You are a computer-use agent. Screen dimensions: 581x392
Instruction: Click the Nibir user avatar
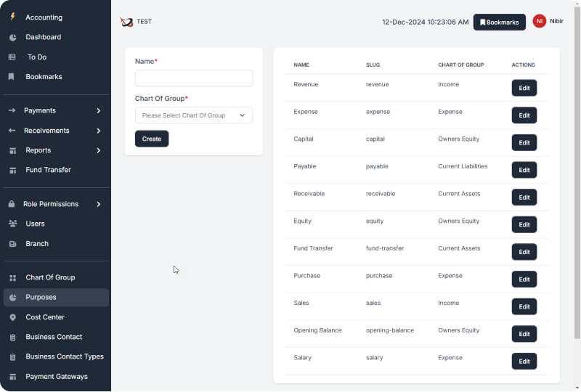pos(540,22)
